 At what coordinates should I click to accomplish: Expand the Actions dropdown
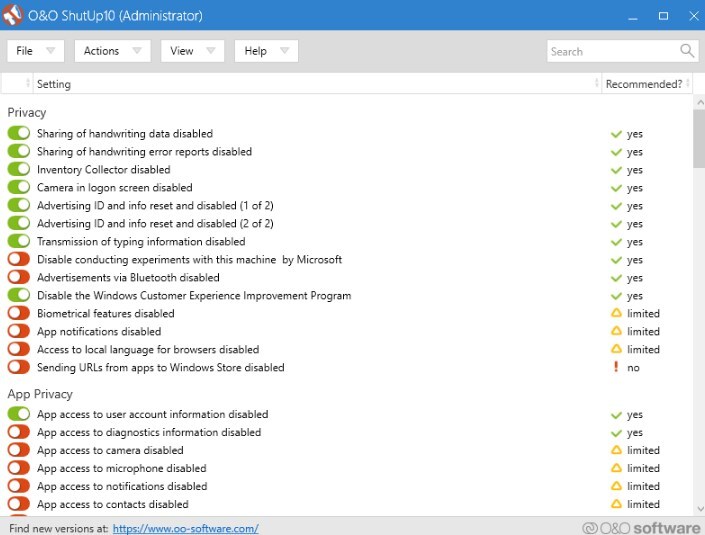pos(112,51)
